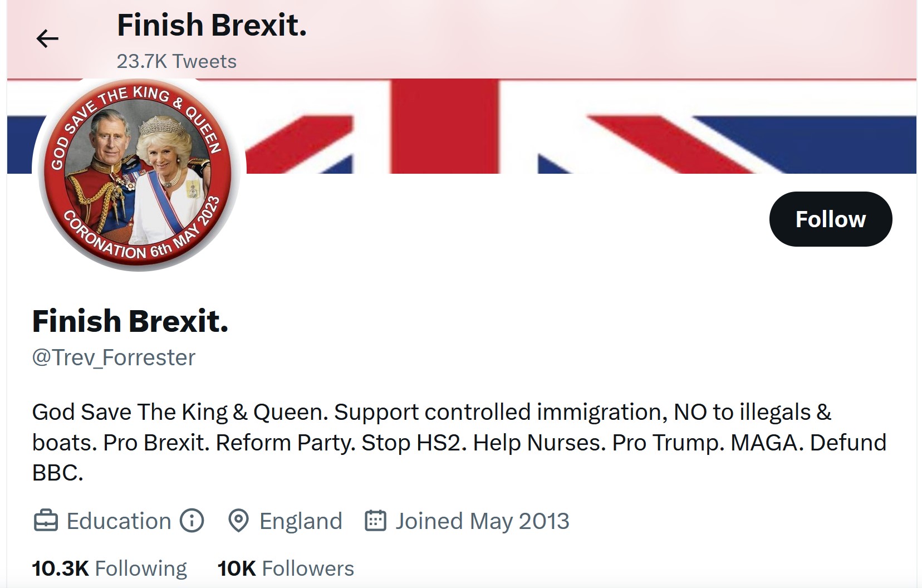Viewport: 922px width, 588px height.
Task: Click the Finish Brexit title in top bar
Action: click(212, 26)
